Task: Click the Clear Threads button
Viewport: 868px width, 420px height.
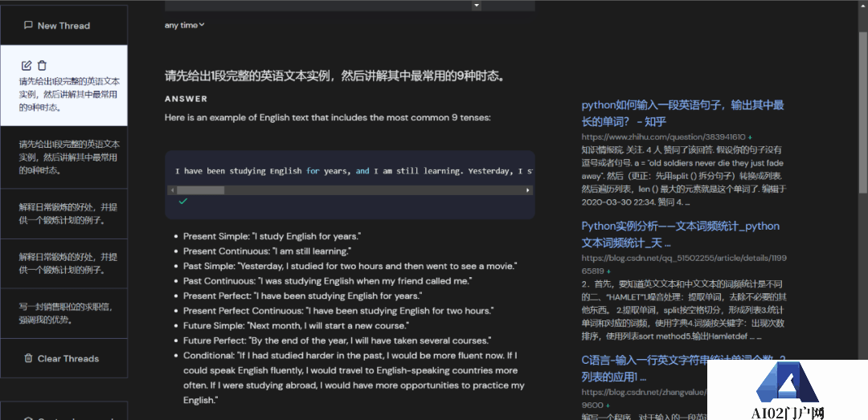Action: click(x=63, y=358)
